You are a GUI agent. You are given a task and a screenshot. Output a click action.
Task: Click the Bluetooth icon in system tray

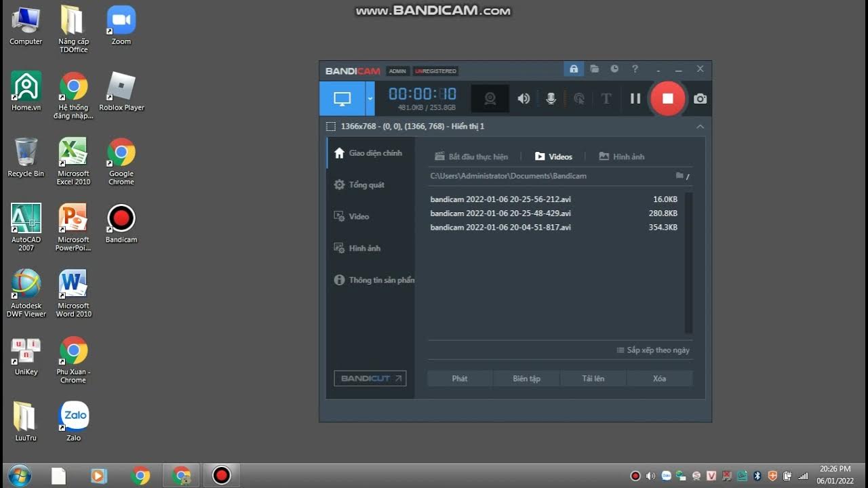(x=757, y=476)
